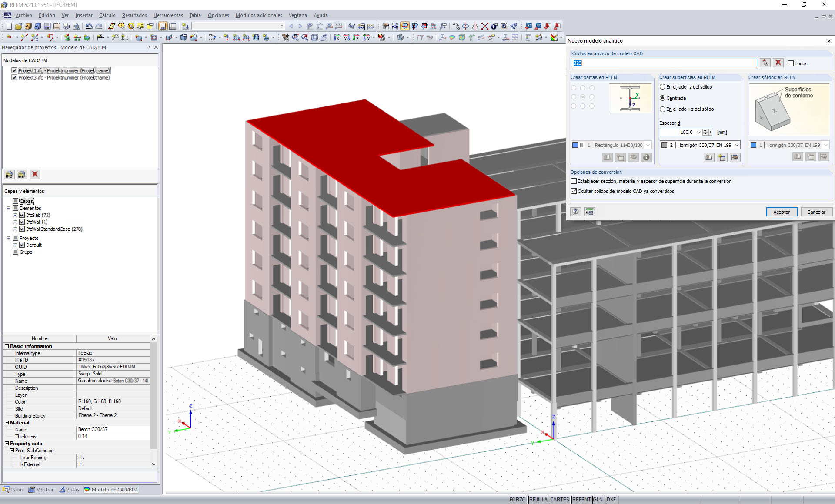Expand the IfcSlab (72) tree node
Screen dimensions: 835x504
click(x=15, y=215)
